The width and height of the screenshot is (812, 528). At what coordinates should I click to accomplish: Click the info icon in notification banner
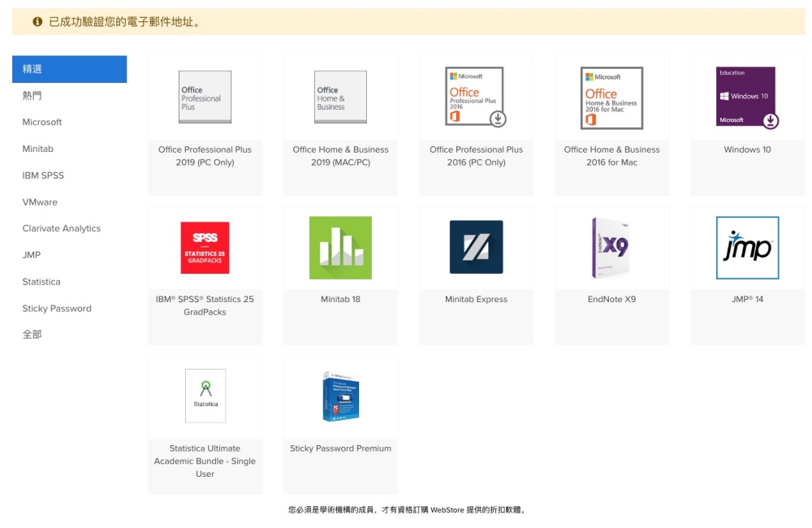pyautogui.click(x=37, y=22)
